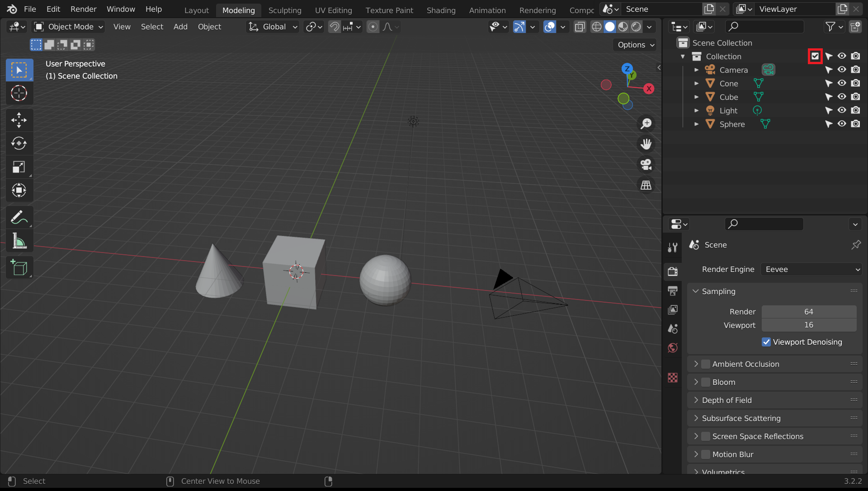868x491 pixels.
Task: Select the 3D Cursor tool
Action: point(19,94)
